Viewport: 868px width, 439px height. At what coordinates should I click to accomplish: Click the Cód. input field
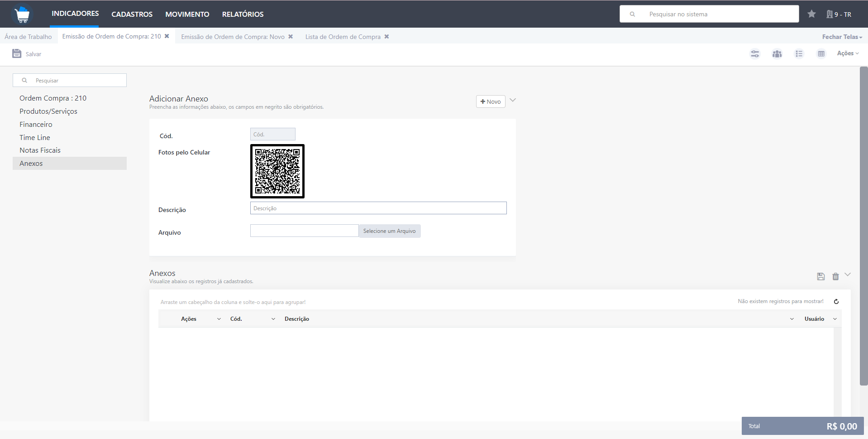(273, 134)
